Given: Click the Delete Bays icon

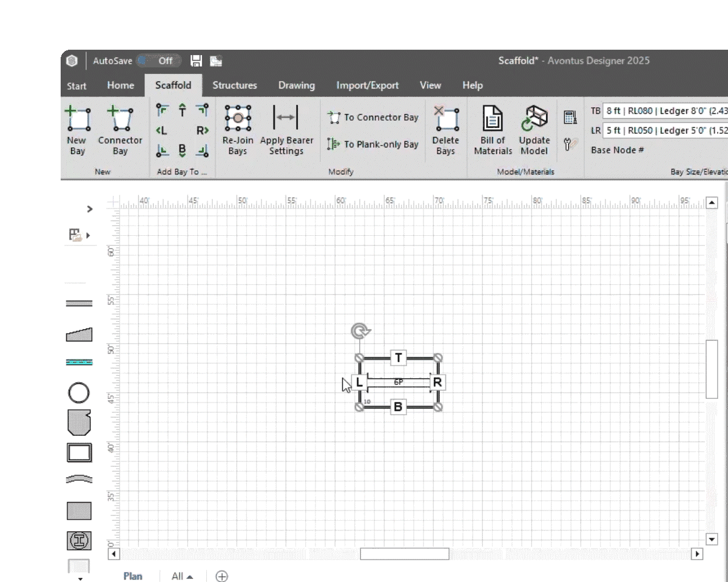Looking at the screenshot, I should click(x=445, y=130).
